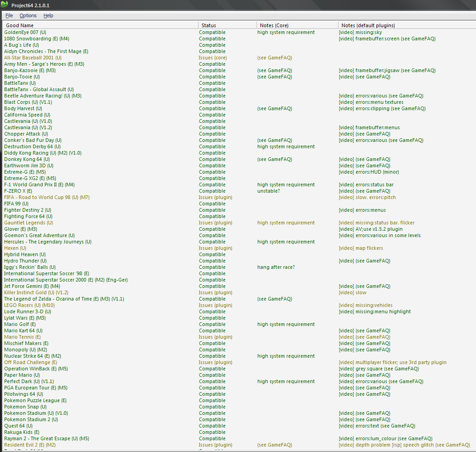The width and height of the screenshot is (476, 452).
Task: Select Pokemon Stadium 2 (U)
Action: [x=31, y=419]
